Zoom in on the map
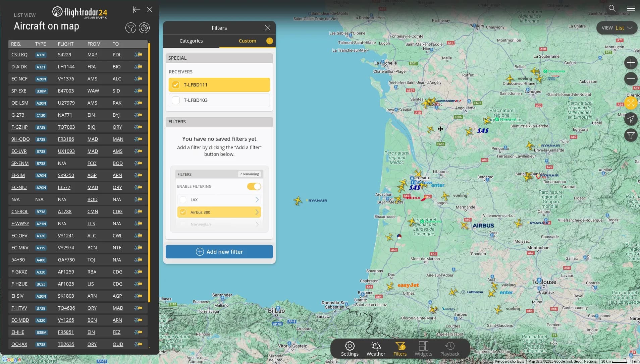This screenshot has width=640, height=364. (631, 63)
